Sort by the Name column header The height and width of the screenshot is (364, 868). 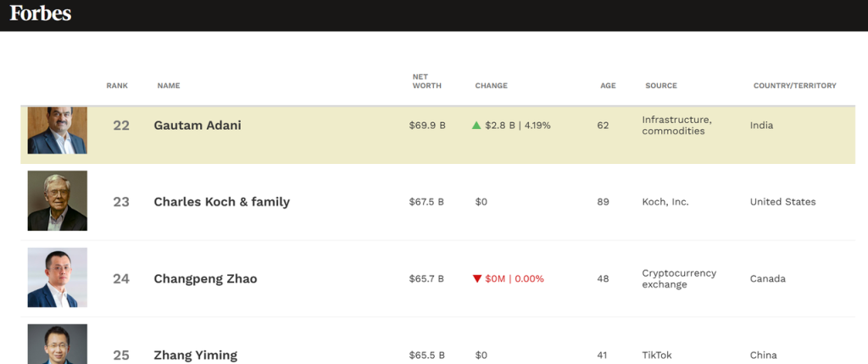tap(169, 86)
